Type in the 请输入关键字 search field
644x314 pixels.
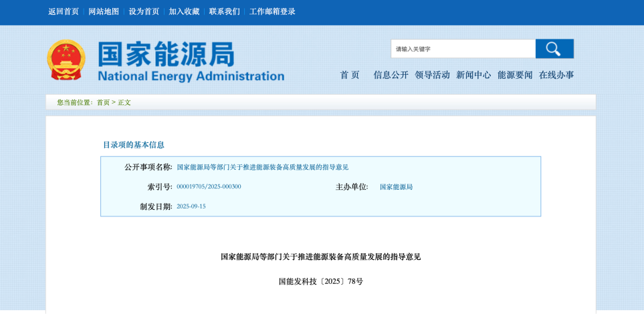(463, 49)
